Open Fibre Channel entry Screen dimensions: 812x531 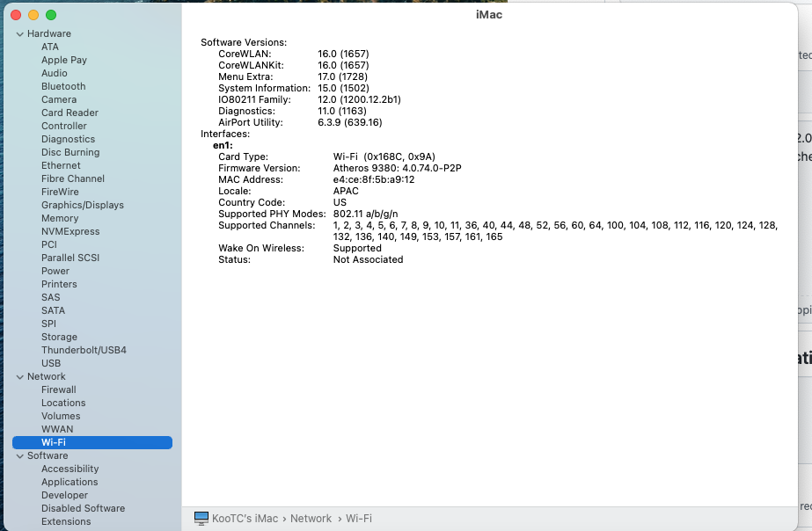click(73, 178)
